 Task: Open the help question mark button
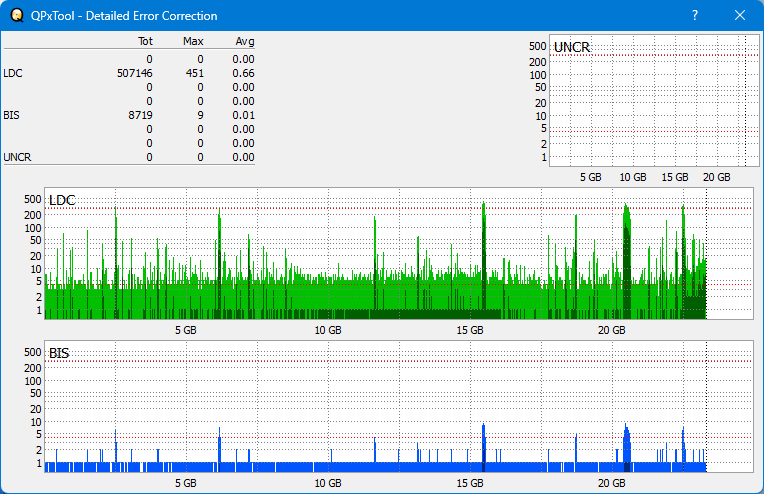[695, 16]
